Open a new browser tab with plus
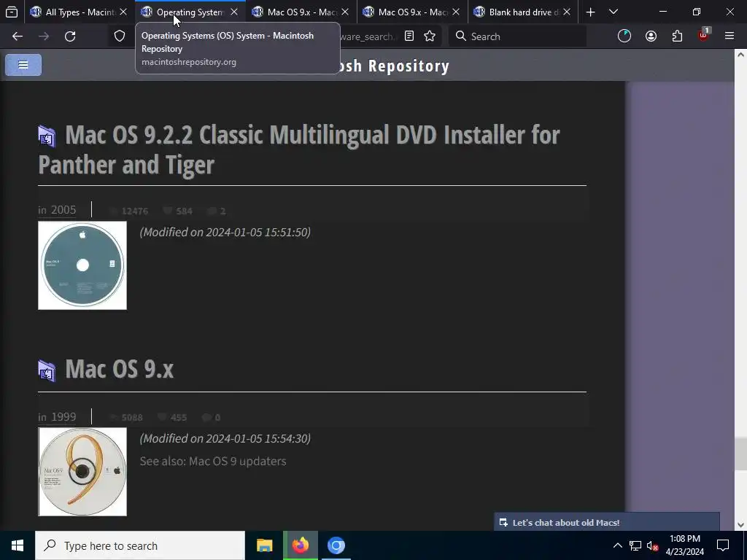The image size is (747, 560). (x=590, y=12)
